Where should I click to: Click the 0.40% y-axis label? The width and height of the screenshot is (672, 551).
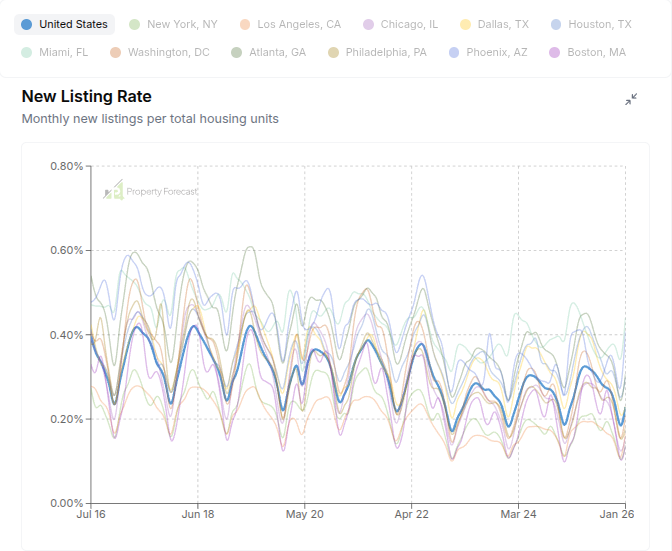[x=66, y=335]
